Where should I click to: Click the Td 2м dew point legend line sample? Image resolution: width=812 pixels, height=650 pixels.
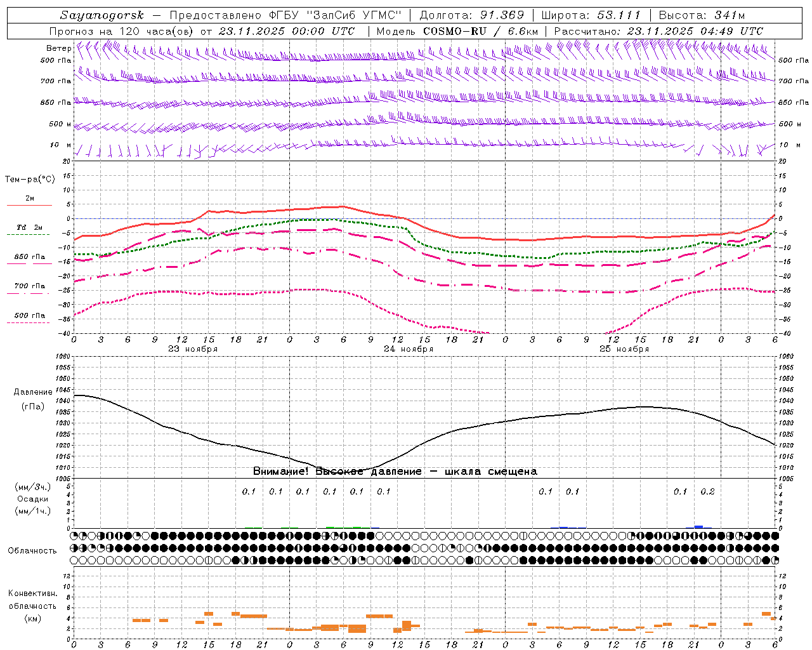(28, 235)
